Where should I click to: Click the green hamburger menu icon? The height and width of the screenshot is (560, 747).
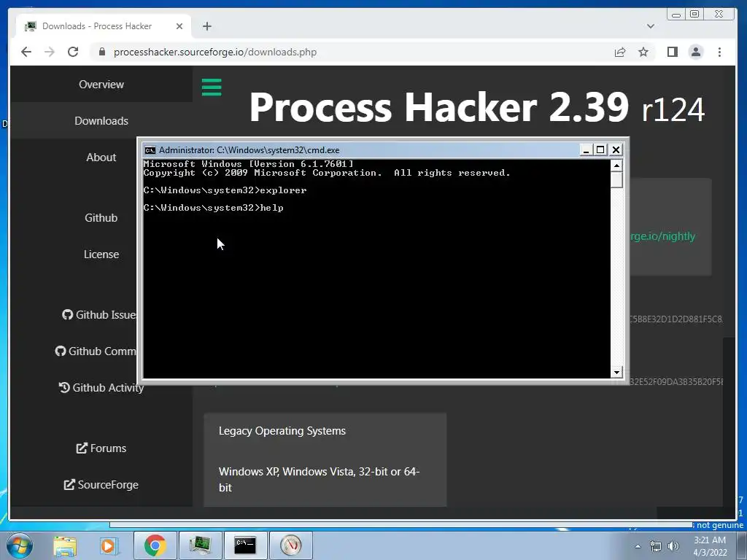tap(212, 87)
